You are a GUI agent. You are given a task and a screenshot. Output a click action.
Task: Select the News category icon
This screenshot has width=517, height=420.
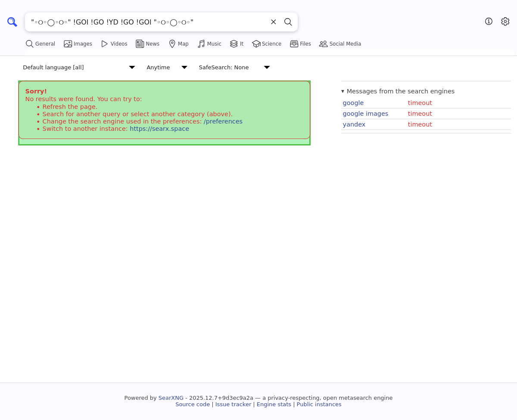(140, 44)
